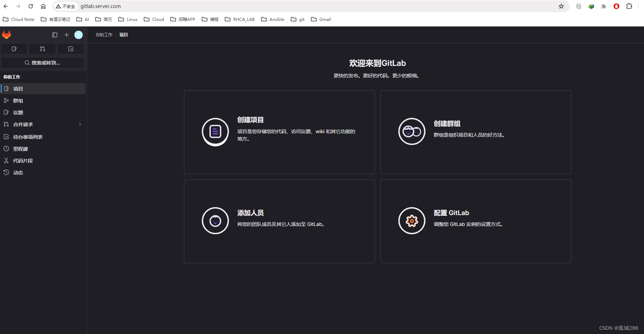Viewport: 644px width, 334px height.
Task: Open the 简历 bookmark folder
Action: coord(104,20)
